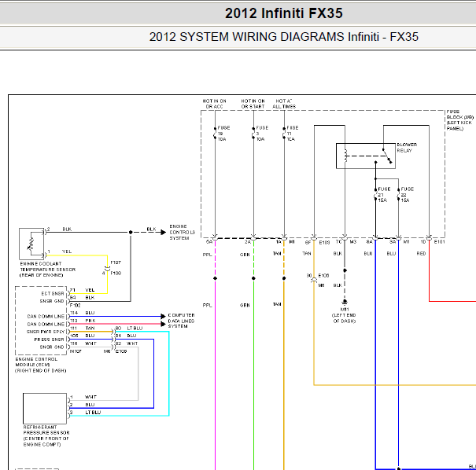Click the "RED" wire color label
Screen dimensions: 476x470
[x=421, y=254]
